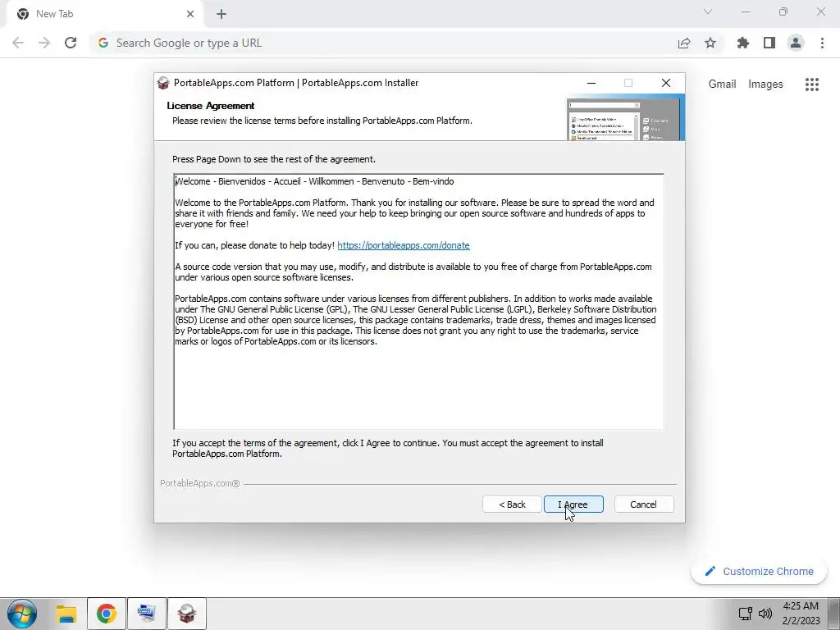Open the portableapps.com/donate link
Screen dimensions: 840x630
404,245
